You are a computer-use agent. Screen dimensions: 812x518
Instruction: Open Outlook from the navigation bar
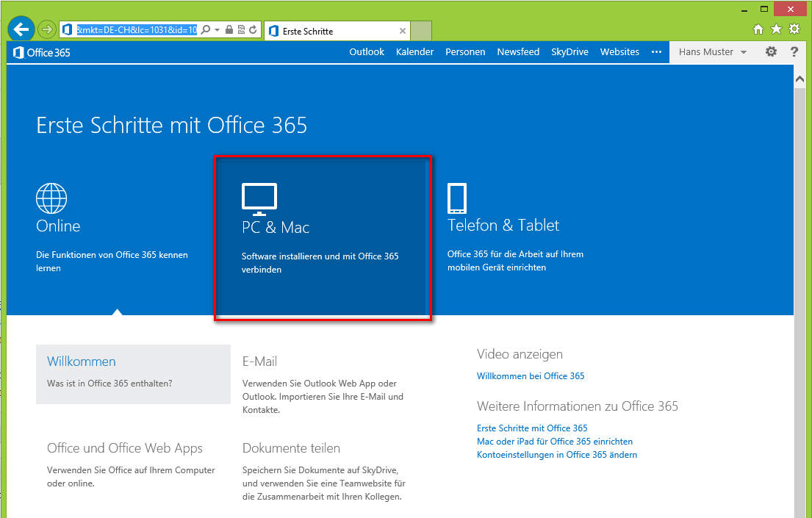[x=367, y=51]
